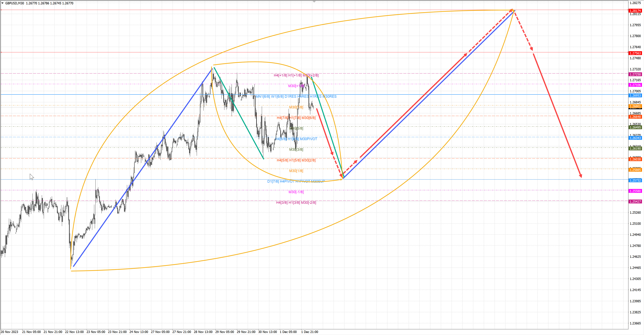This screenshot has width=644, height=335.
Task: Click the H4[3/8] H1[3/8] M30[-2/8] label
Action: point(296,203)
